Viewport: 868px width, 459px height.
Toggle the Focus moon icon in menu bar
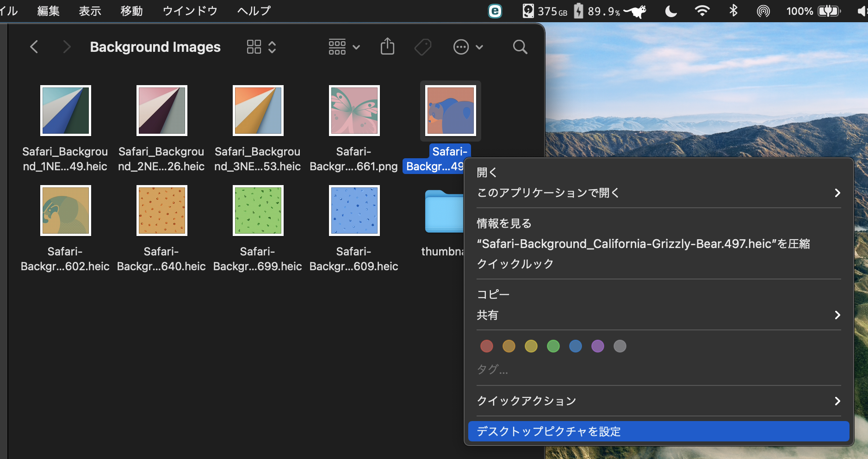point(670,11)
